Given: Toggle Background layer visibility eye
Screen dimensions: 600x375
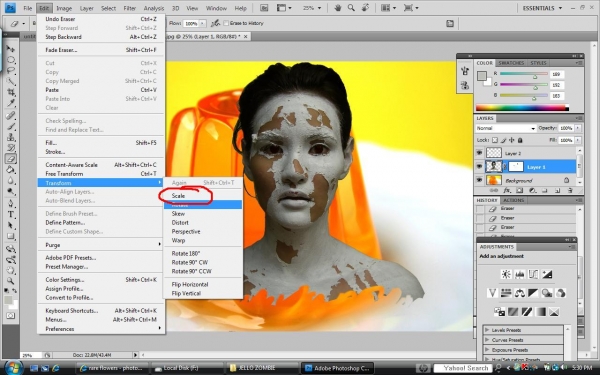Looking at the screenshot, I should 479,180.
